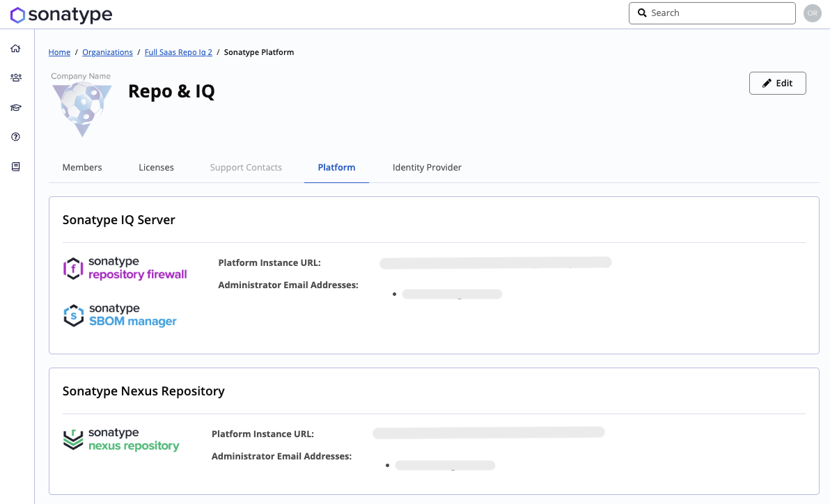Click IQ Server Platform Instance URL value
Screen dimensions: 830x504
click(496, 262)
